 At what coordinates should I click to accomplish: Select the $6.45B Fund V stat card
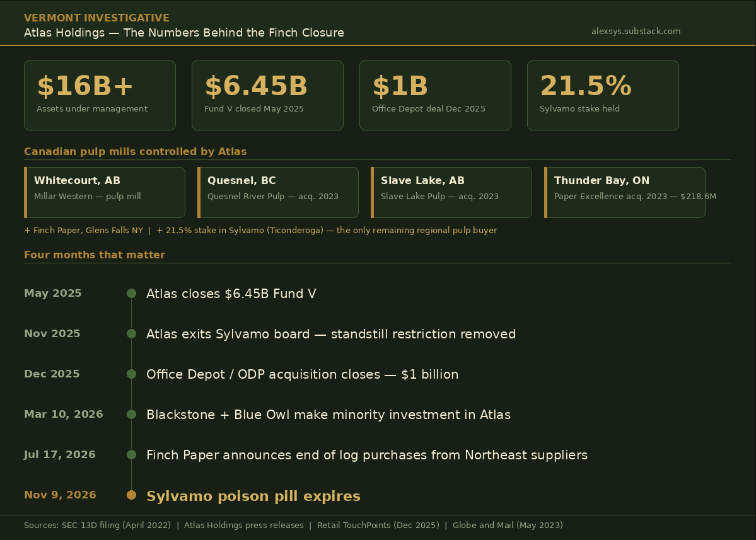coord(267,95)
